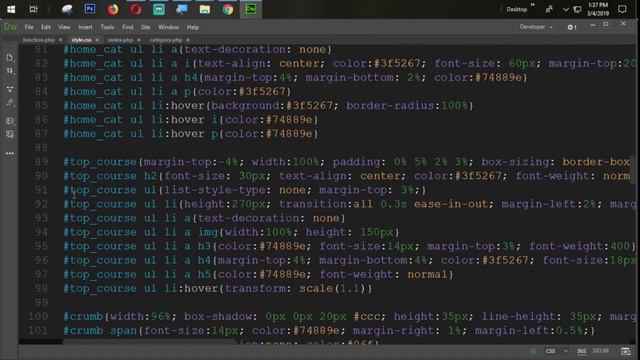
Task: Click the Apply Comment sidebar icon
Action: point(10,121)
